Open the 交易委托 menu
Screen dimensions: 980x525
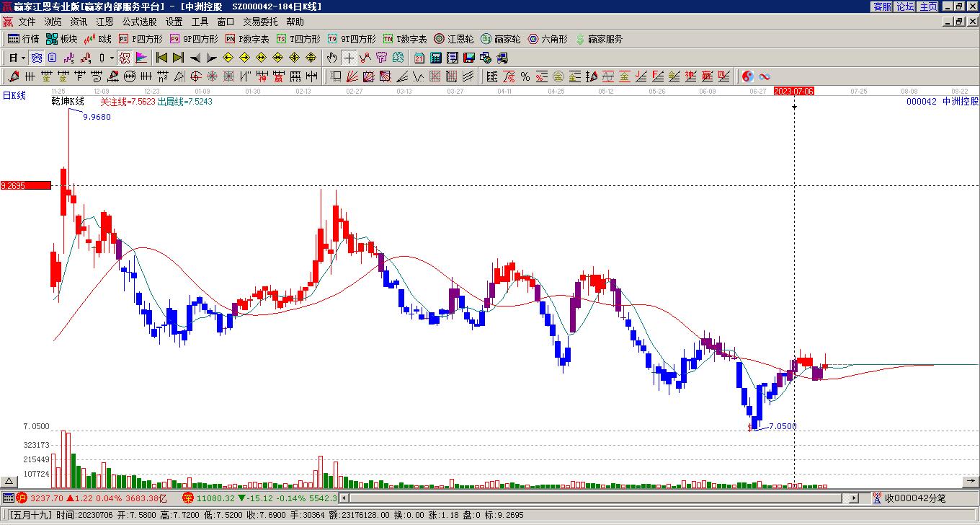[260, 22]
